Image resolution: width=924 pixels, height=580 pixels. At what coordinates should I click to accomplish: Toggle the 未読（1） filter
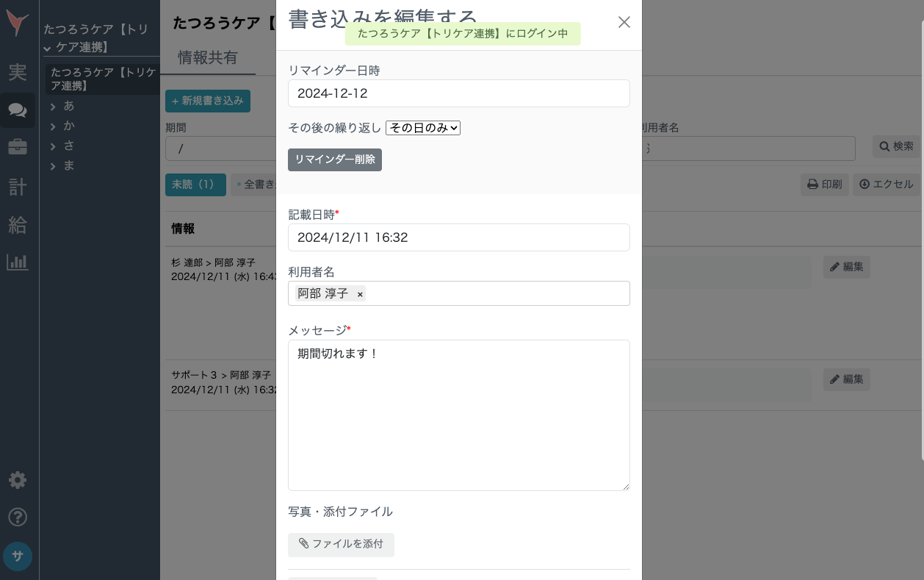pos(195,185)
